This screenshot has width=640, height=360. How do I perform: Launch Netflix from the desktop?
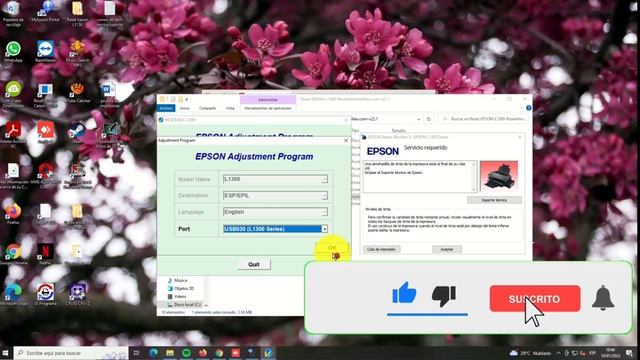click(x=45, y=254)
